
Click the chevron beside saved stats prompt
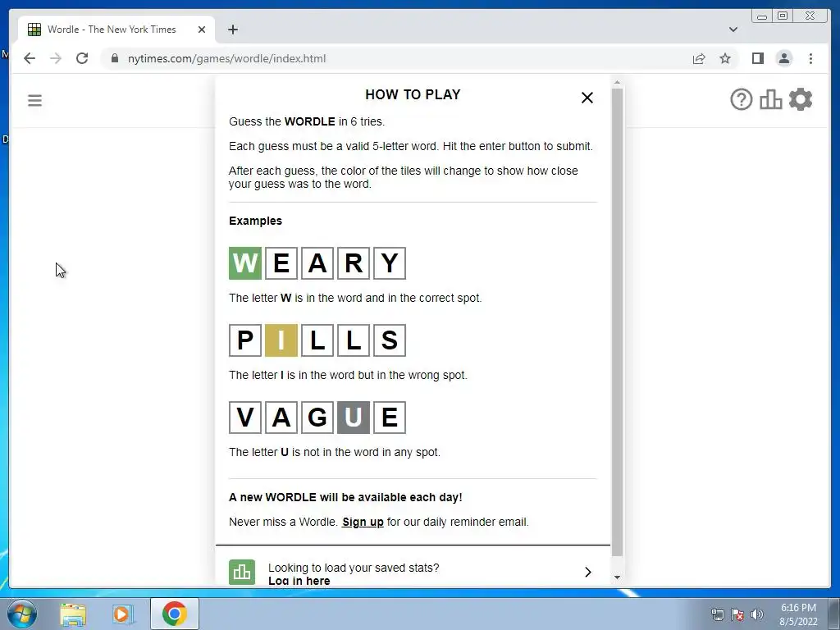(x=587, y=572)
